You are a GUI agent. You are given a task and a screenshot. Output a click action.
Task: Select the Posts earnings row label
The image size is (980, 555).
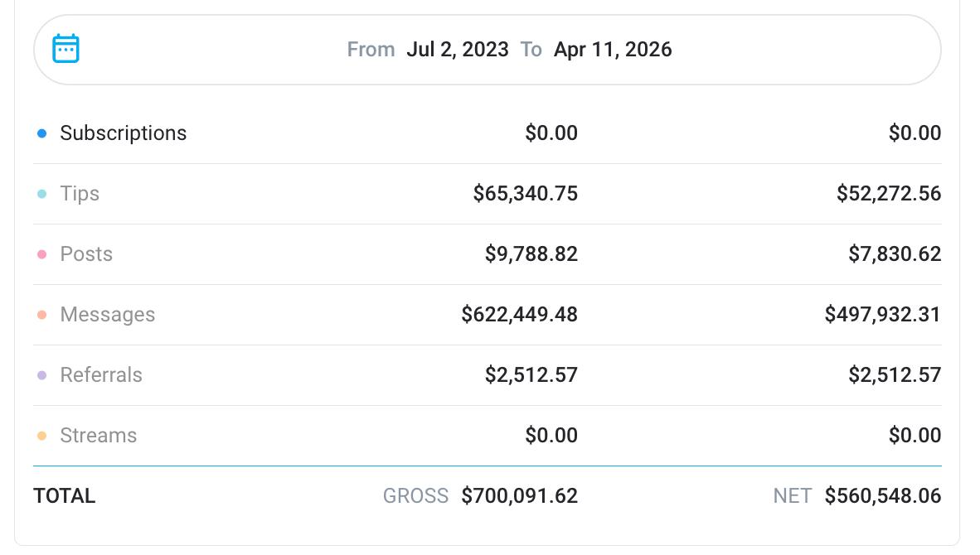coord(86,254)
